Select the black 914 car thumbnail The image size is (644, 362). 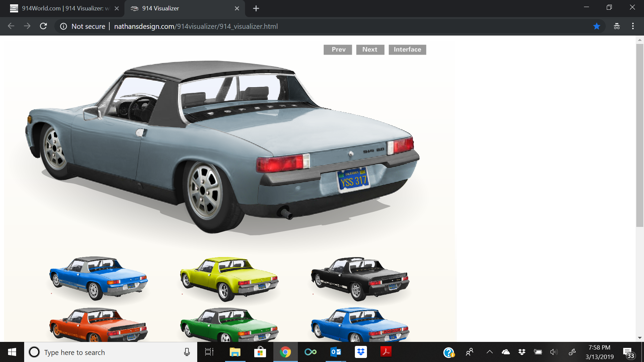(x=360, y=279)
